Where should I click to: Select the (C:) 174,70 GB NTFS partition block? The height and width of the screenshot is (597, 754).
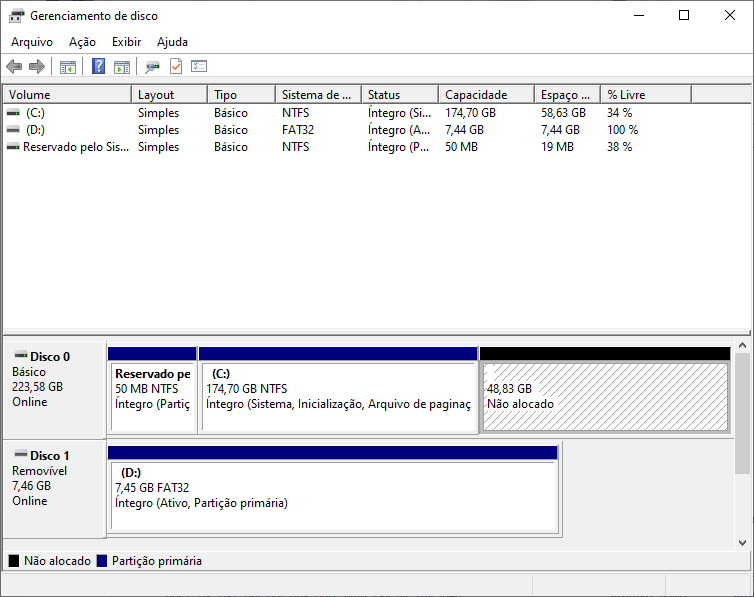coord(338,390)
